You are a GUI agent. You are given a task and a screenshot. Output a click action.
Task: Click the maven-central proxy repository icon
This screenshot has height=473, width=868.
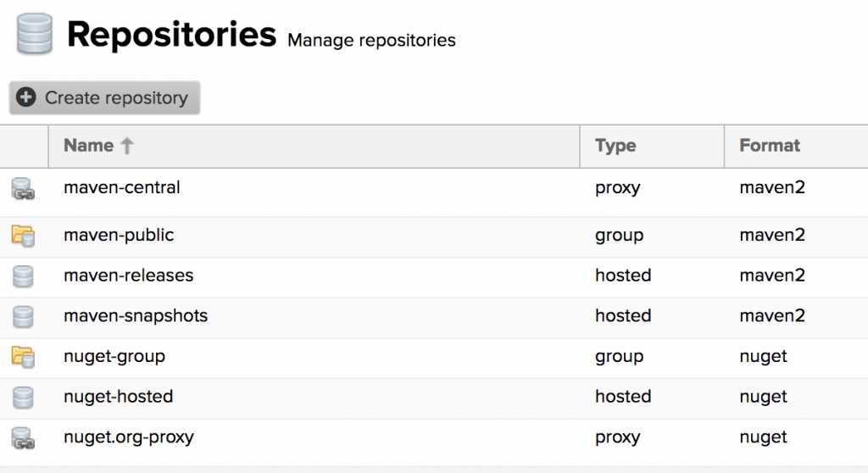23,190
